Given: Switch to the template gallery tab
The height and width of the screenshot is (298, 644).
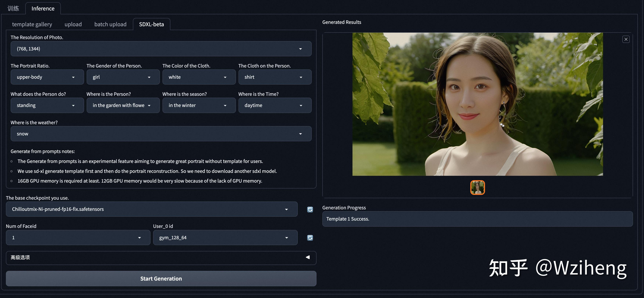Looking at the screenshot, I should pyautogui.click(x=32, y=24).
